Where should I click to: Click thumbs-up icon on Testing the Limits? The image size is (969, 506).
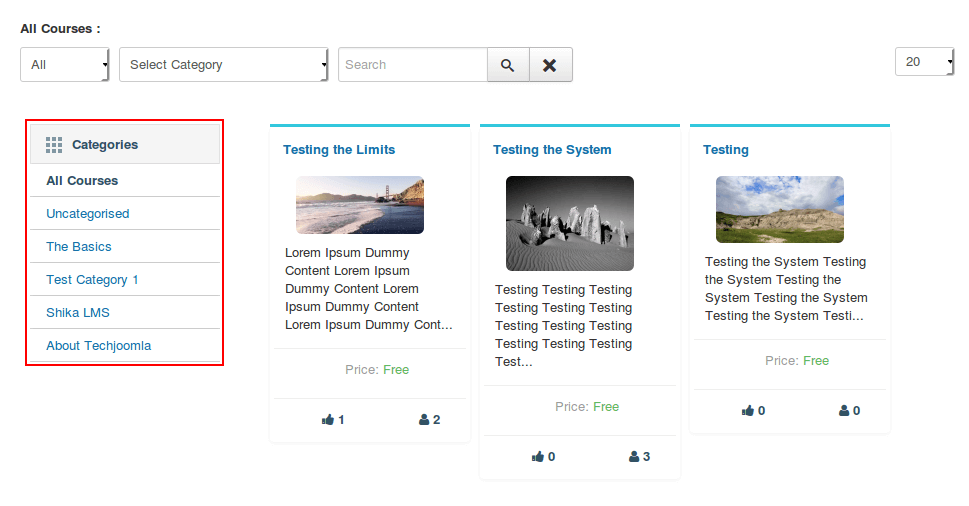point(328,420)
